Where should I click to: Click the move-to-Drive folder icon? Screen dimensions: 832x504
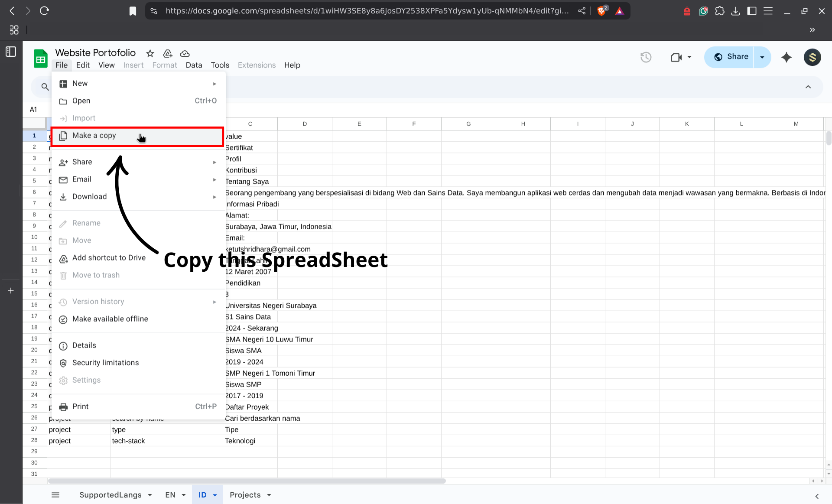168,53
